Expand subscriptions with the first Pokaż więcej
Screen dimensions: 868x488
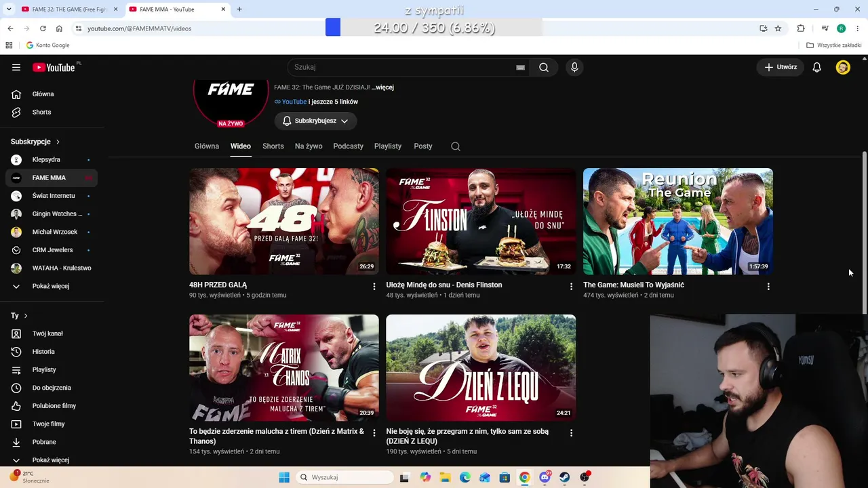[51, 286]
